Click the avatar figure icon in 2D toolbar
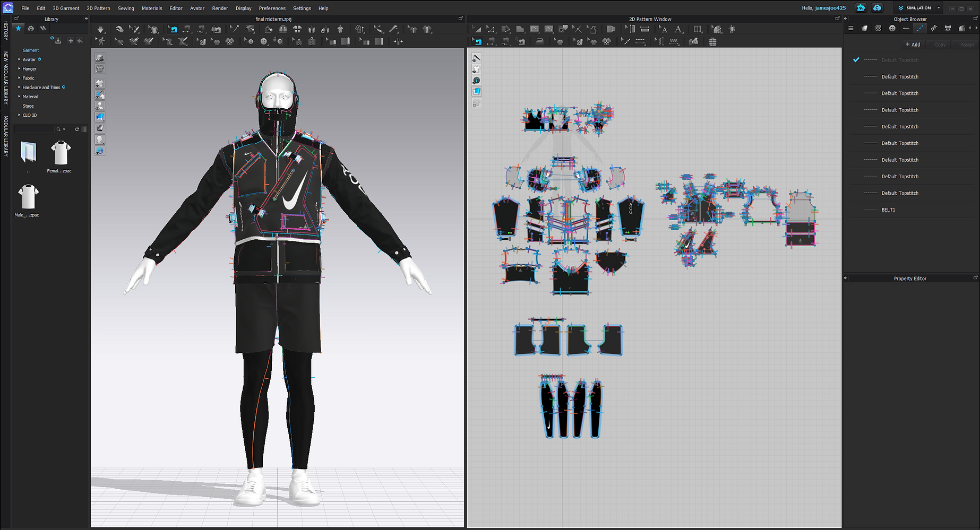The width and height of the screenshot is (980, 530). (x=732, y=30)
